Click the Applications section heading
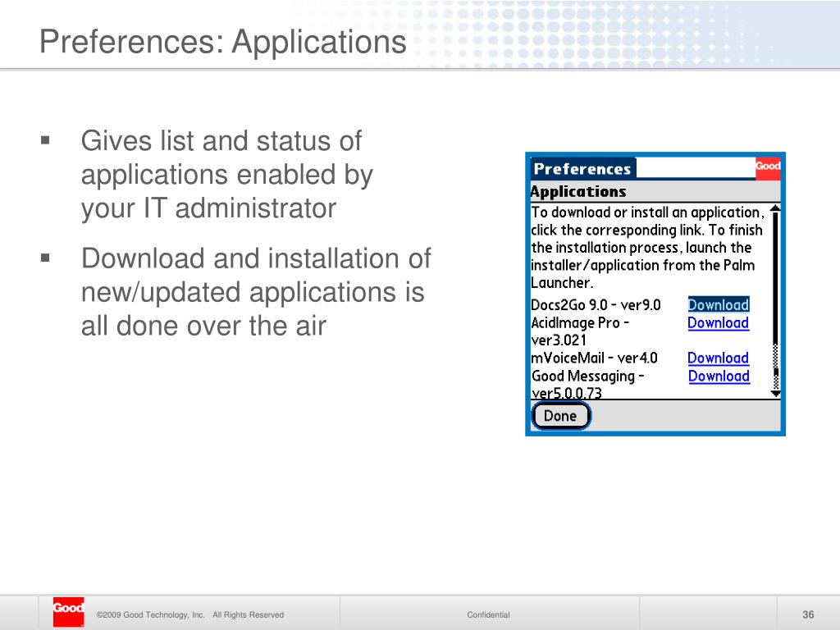The width and height of the screenshot is (840, 630). click(x=578, y=191)
